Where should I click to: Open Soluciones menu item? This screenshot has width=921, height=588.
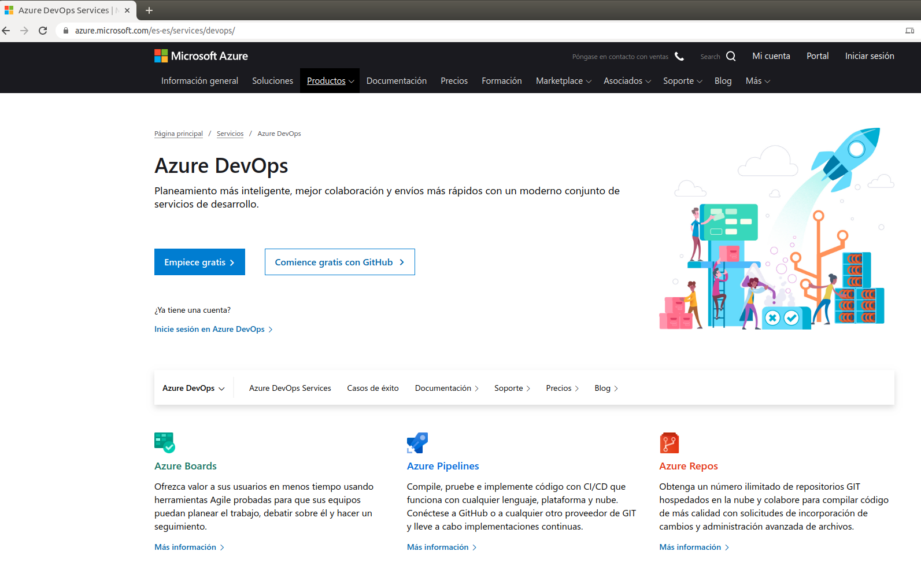(272, 81)
